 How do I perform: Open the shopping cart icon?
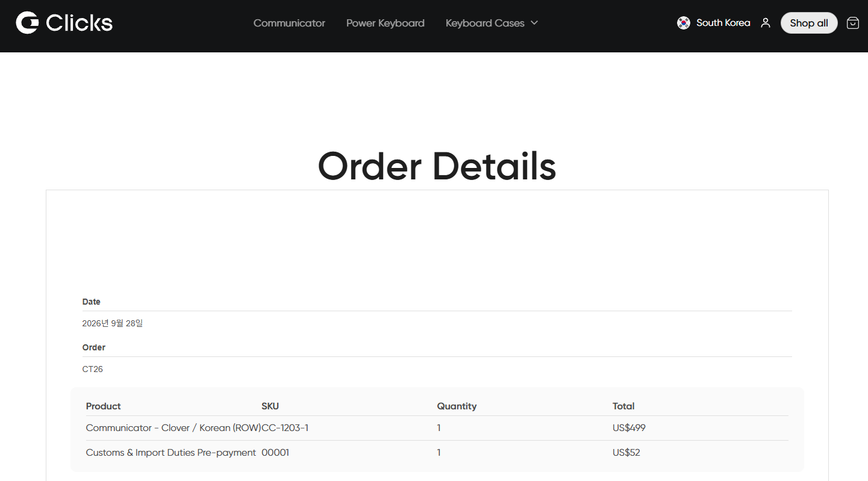[853, 23]
